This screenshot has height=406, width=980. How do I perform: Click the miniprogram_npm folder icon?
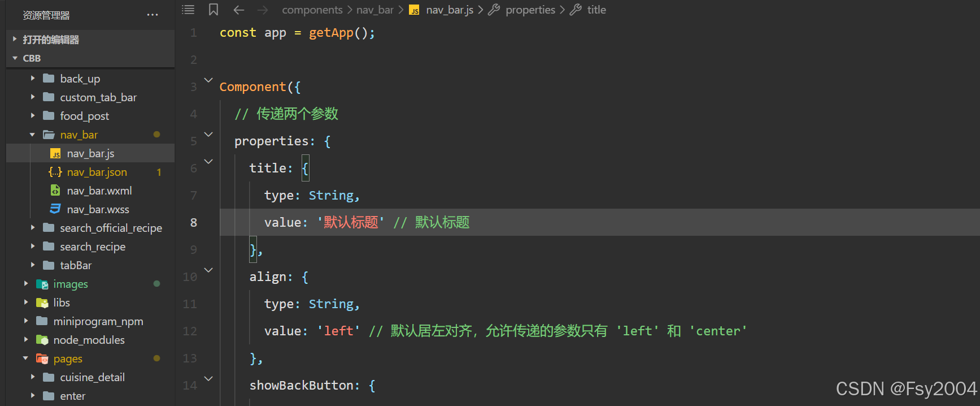(x=42, y=321)
